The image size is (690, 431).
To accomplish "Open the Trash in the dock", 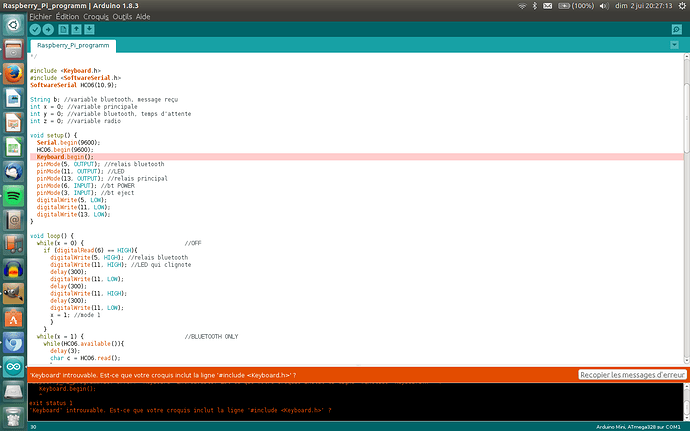I will [13, 416].
